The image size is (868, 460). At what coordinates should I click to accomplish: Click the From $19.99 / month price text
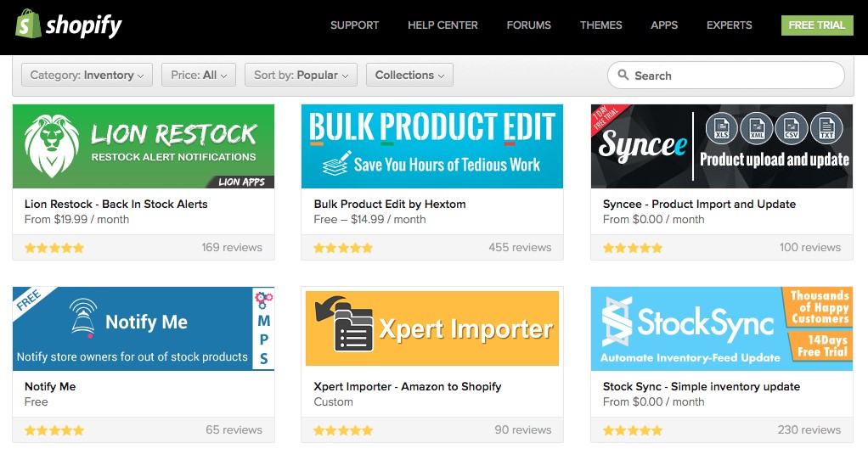coord(77,220)
